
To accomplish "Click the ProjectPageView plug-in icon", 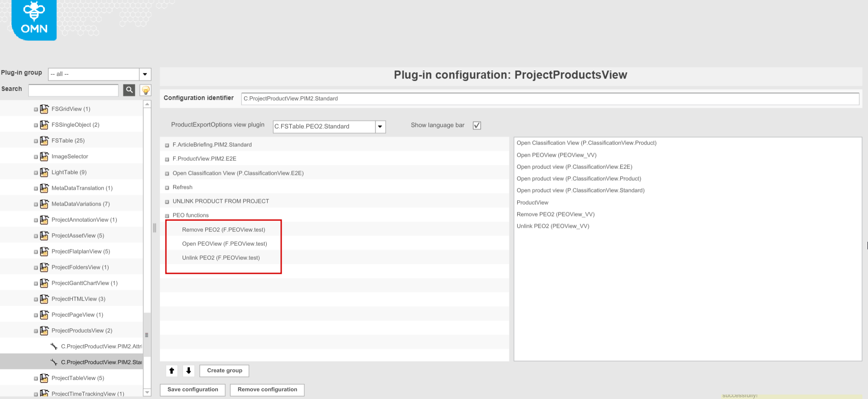I will click(44, 315).
